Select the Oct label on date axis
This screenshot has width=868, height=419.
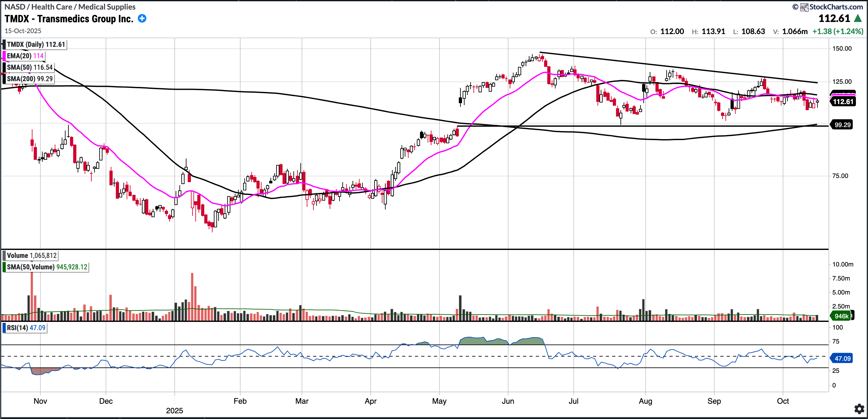pyautogui.click(x=783, y=401)
